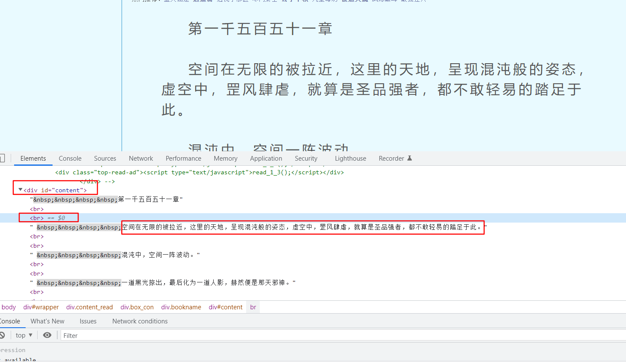
Task: Click the div.bookname breadcrumb
Action: [x=181, y=307]
